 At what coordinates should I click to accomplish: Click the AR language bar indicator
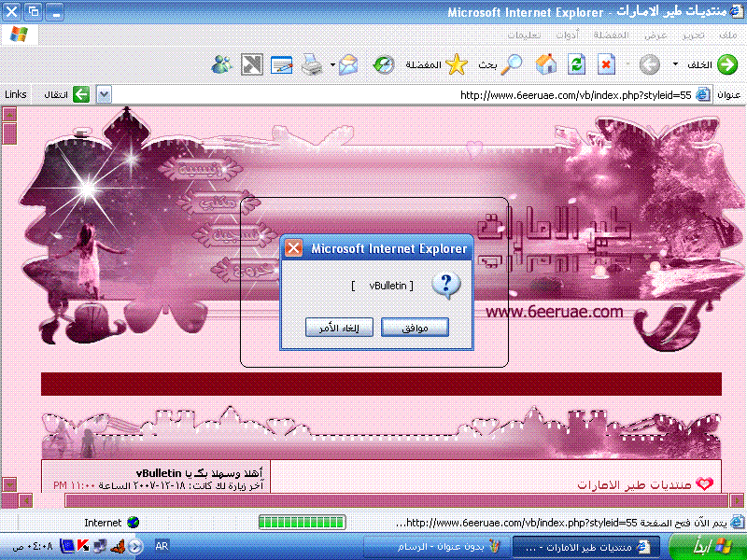point(161,546)
